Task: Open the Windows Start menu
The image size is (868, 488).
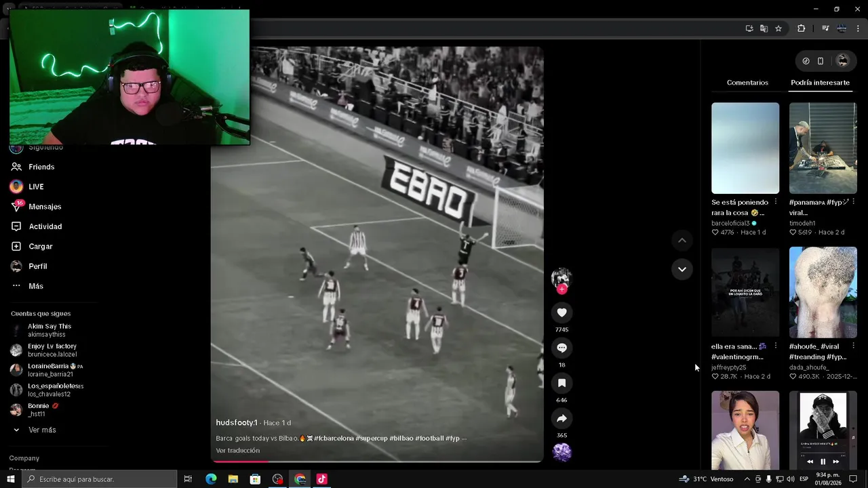Action: click(11, 479)
